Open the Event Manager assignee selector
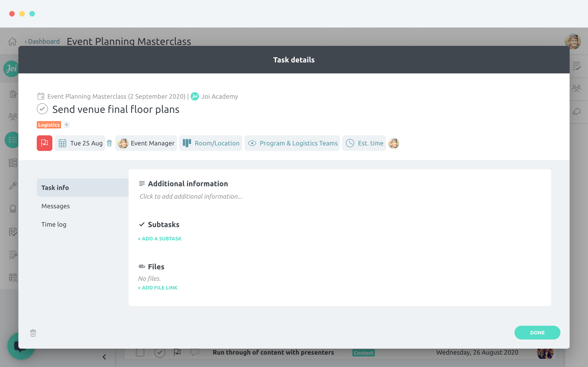Image resolution: width=588 pixels, height=367 pixels. 146,143
